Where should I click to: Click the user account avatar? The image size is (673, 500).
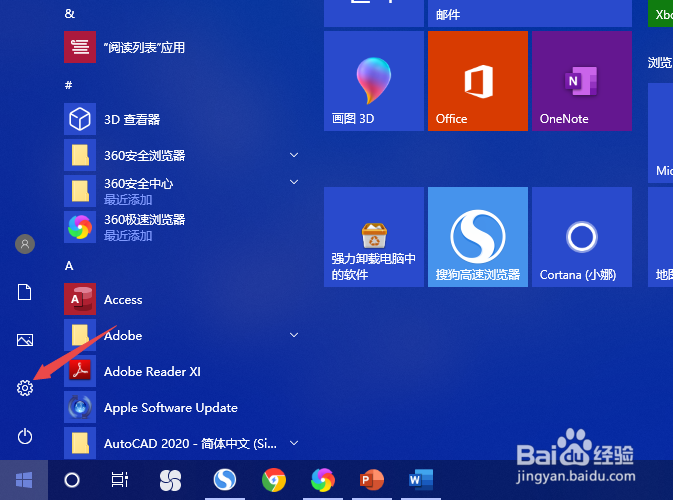[25, 244]
